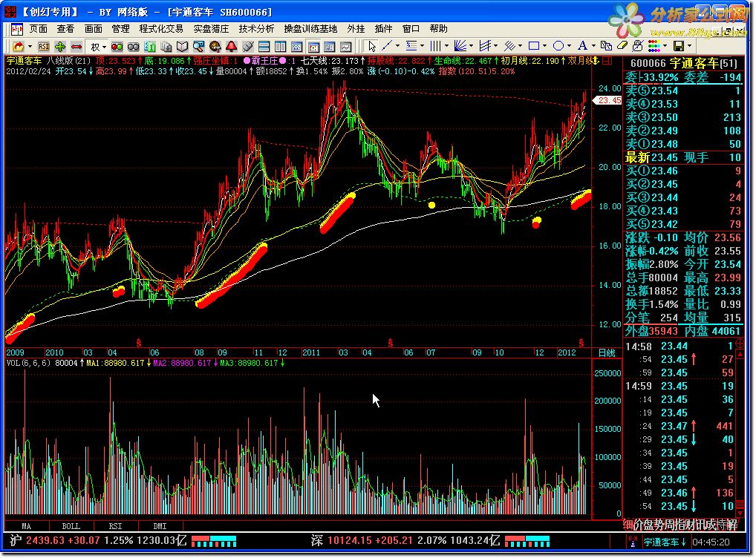Expand the folder icon dropdown arrow
Image resolution: width=756 pixels, height=558 pixels.
pyautogui.click(x=30, y=47)
